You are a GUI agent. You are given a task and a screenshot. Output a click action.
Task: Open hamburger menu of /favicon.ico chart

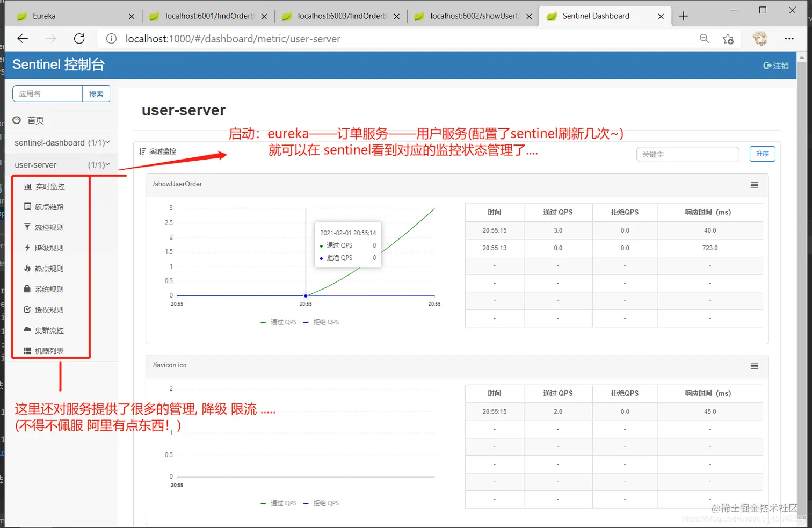point(755,366)
